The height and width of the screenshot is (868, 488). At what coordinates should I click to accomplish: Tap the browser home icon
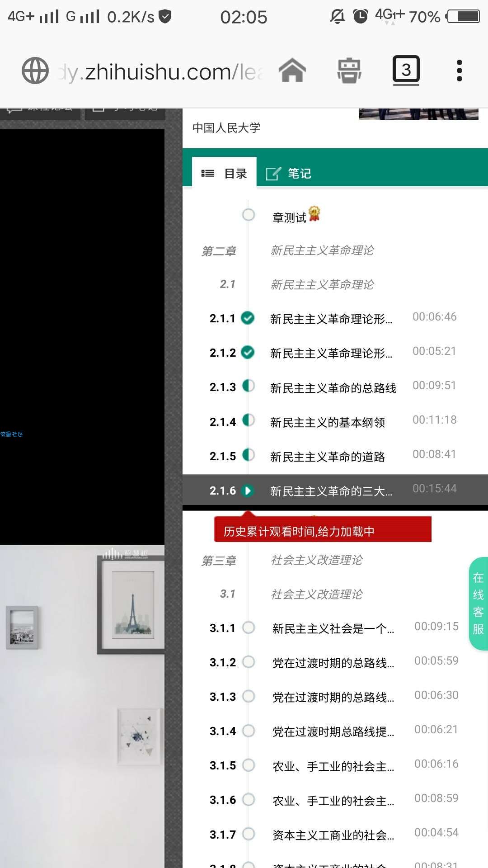point(292,71)
